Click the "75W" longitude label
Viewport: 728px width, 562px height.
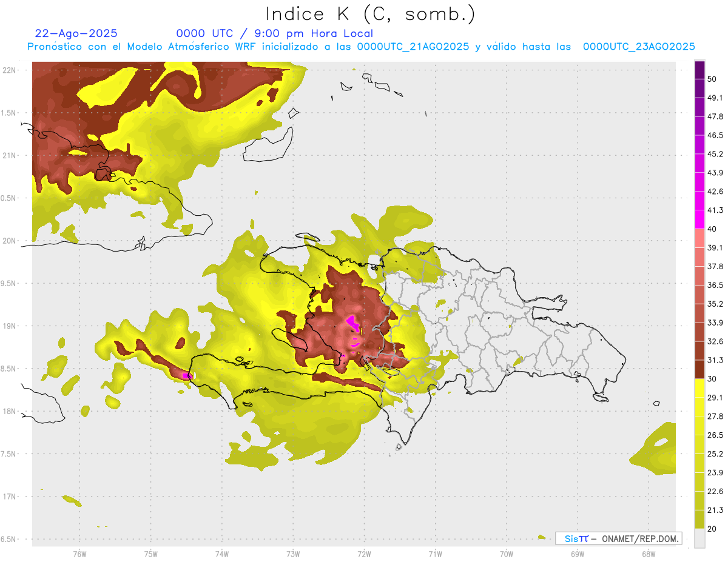coord(150,554)
